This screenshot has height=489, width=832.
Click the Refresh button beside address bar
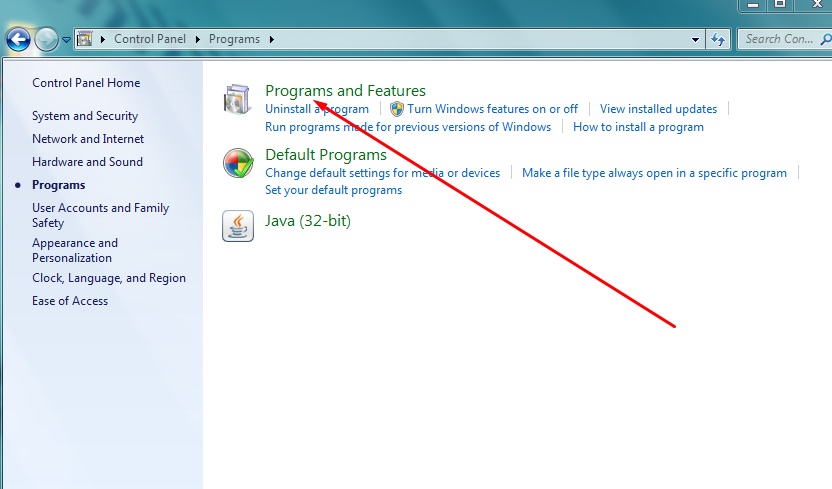click(x=718, y=40)
